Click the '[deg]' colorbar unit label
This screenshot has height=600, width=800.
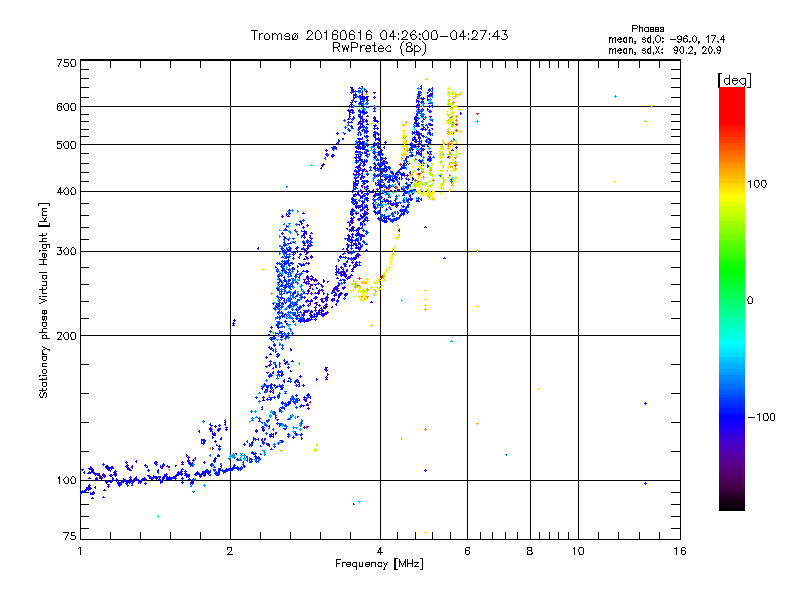point(734,80)
